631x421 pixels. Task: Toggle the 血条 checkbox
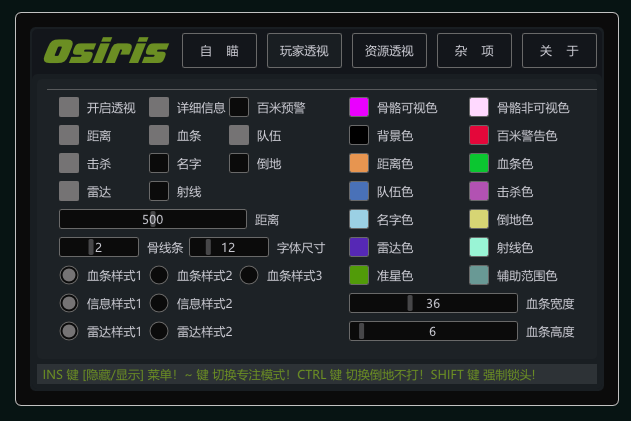[x=159, y=135]
